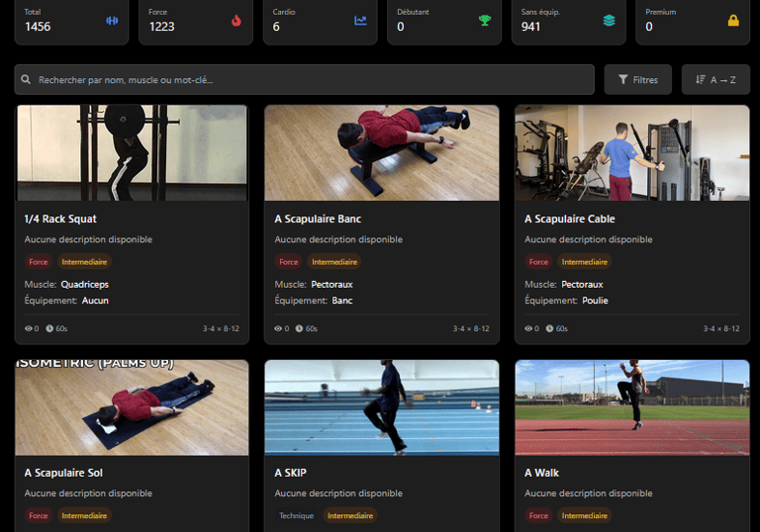
Task: Click the A Scapulaire Cable title
Action: pos(570,219)
